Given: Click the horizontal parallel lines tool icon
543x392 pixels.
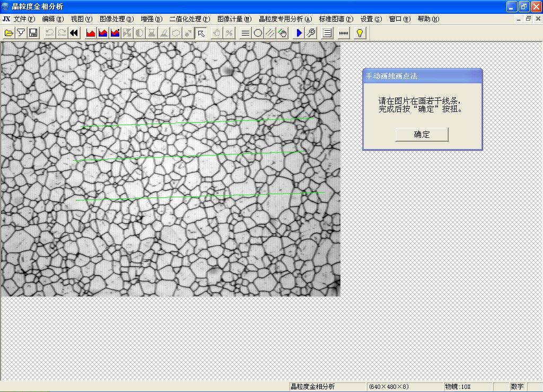Looking at the screenshot, I should point(246,33).
